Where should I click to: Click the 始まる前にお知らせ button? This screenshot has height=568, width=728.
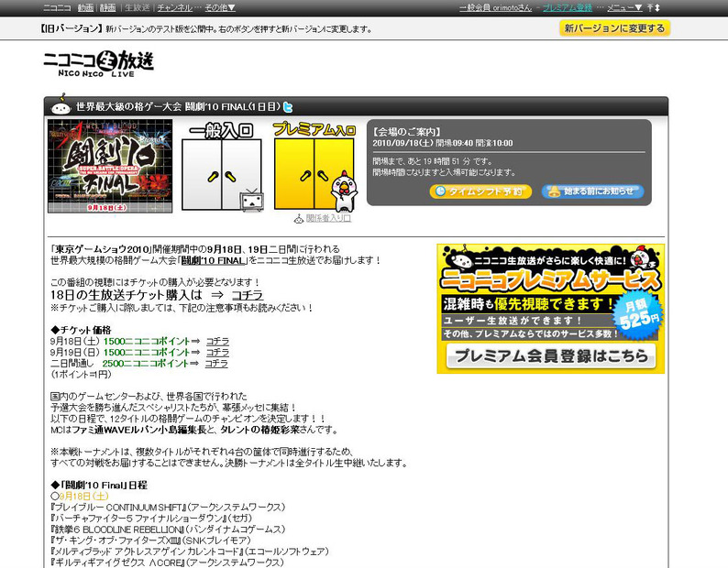[592, 191]
